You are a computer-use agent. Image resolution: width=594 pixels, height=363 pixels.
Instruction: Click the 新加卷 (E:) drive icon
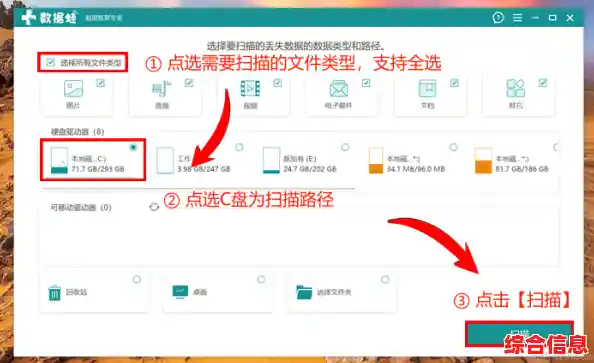pyautogui.click(x=271, y=160)
